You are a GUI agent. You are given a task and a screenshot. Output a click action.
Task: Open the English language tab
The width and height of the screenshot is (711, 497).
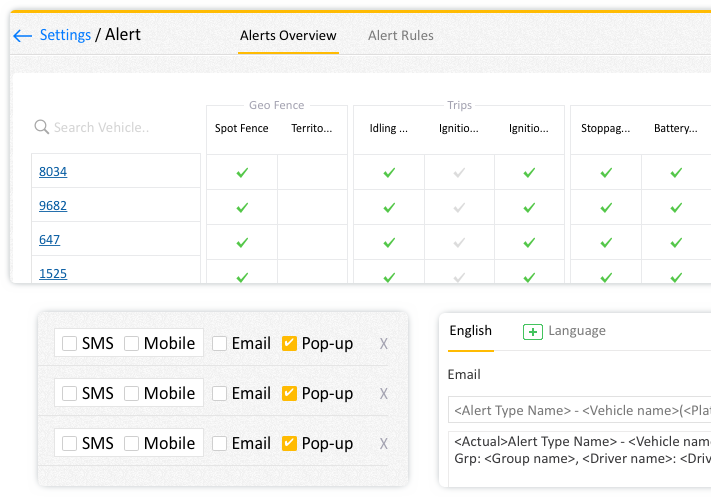[470, 331]
